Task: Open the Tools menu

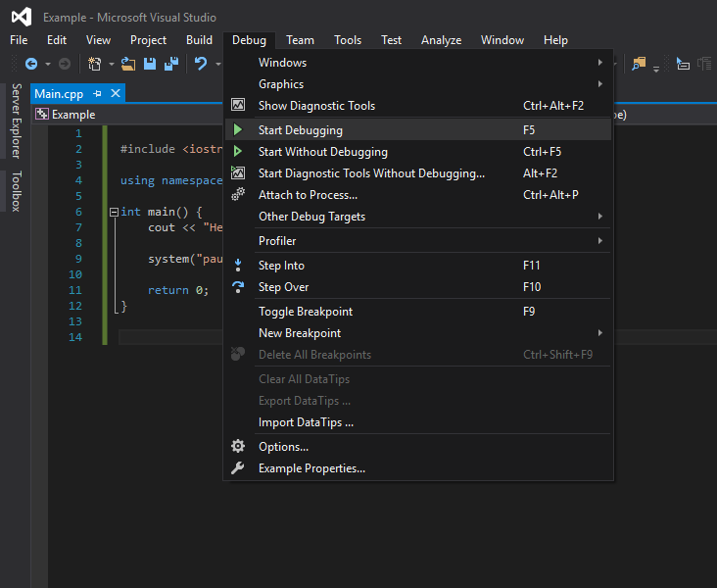Action: click(x=348, y=40)
